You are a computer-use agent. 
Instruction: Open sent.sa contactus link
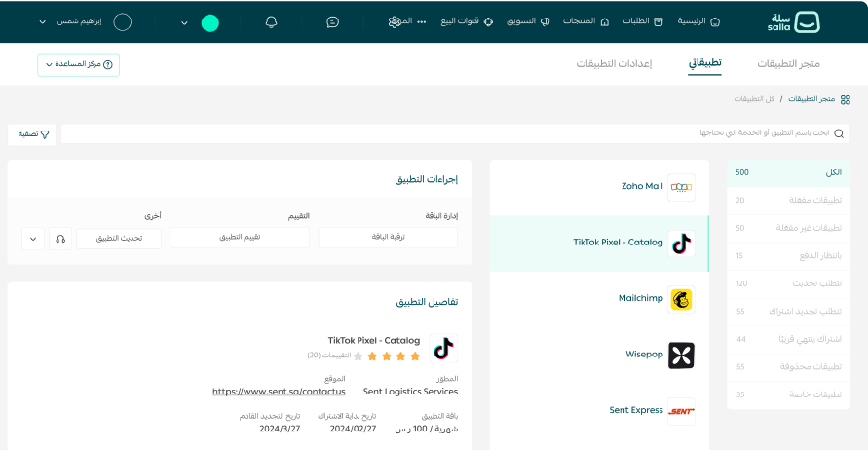coord(279,392)
